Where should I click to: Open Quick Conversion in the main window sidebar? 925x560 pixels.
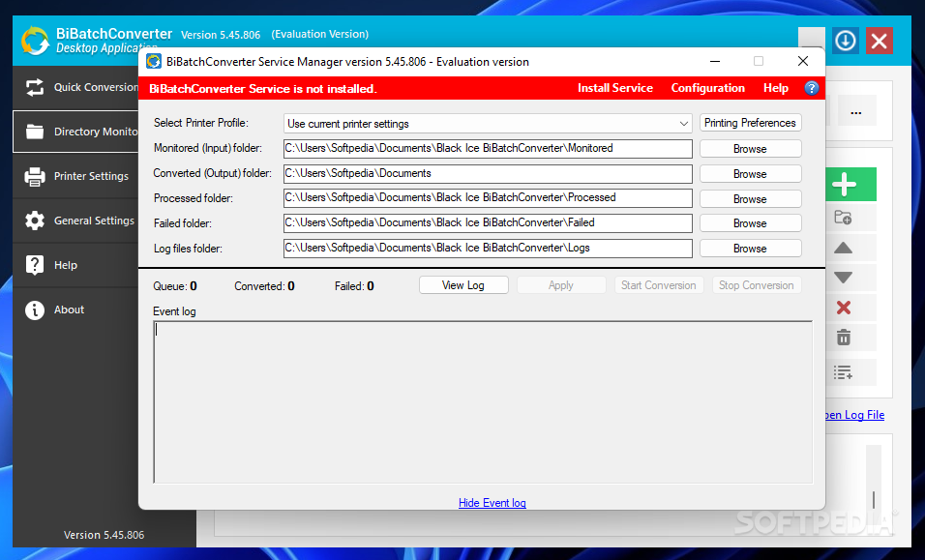point(75,87)
